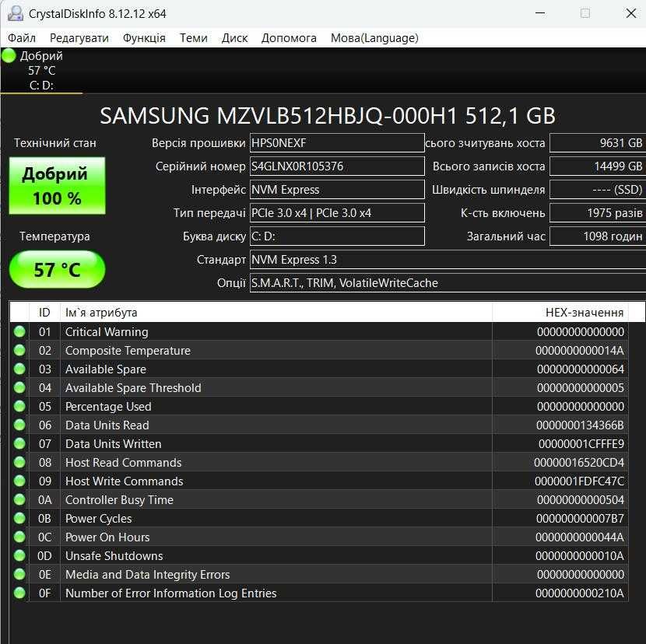Click the total hours value 1098 годин

598,236
